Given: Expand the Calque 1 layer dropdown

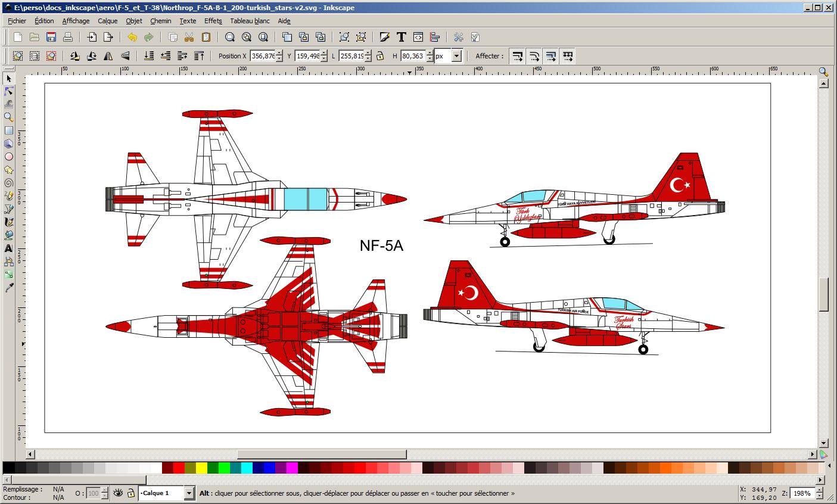Looking at the screenshot, I should (x=189, y=493).
